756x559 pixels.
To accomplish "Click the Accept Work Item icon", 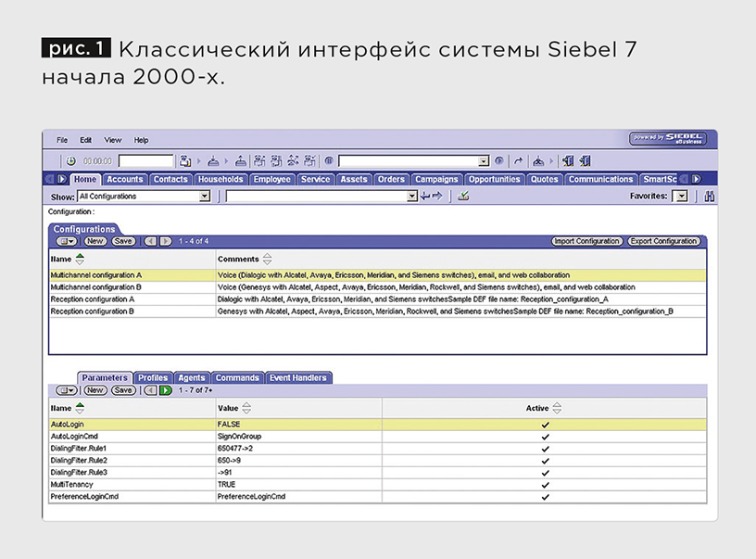I will tap(213, 161).
